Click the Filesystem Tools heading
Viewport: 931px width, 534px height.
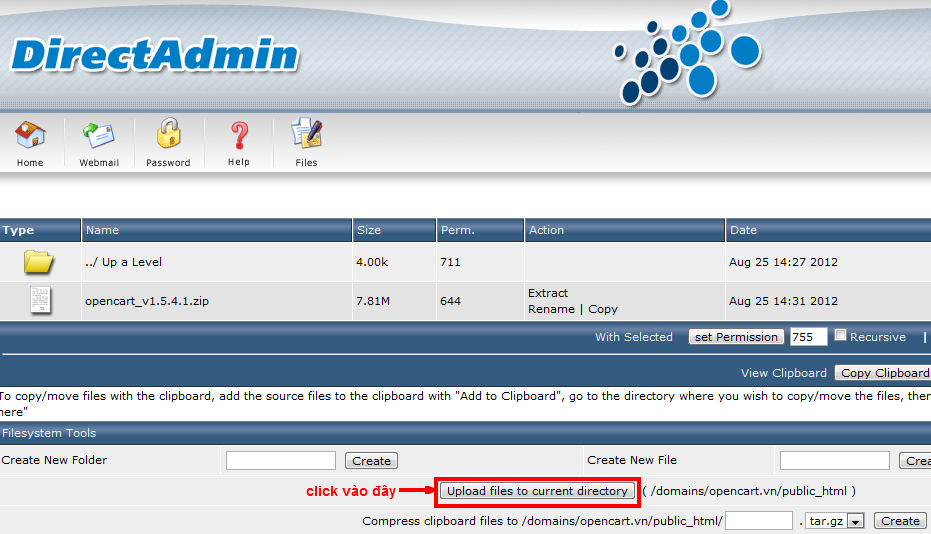point(49,433)
